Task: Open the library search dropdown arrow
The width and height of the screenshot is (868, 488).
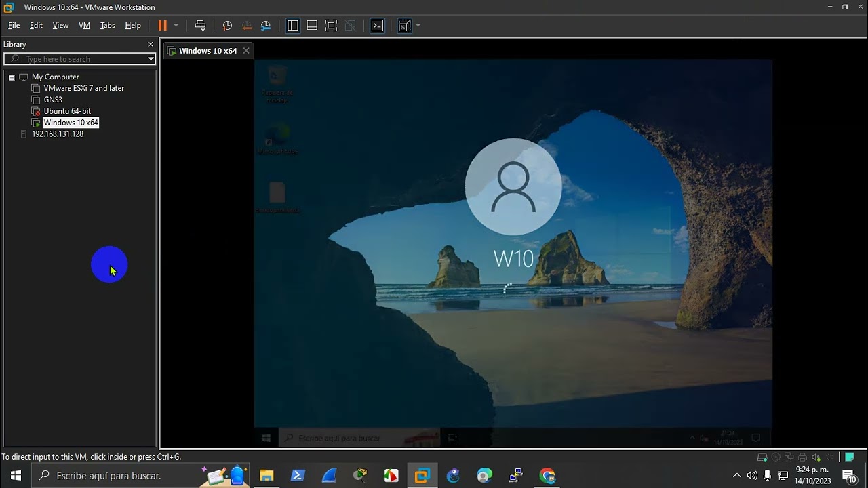Action: point(151,59)
